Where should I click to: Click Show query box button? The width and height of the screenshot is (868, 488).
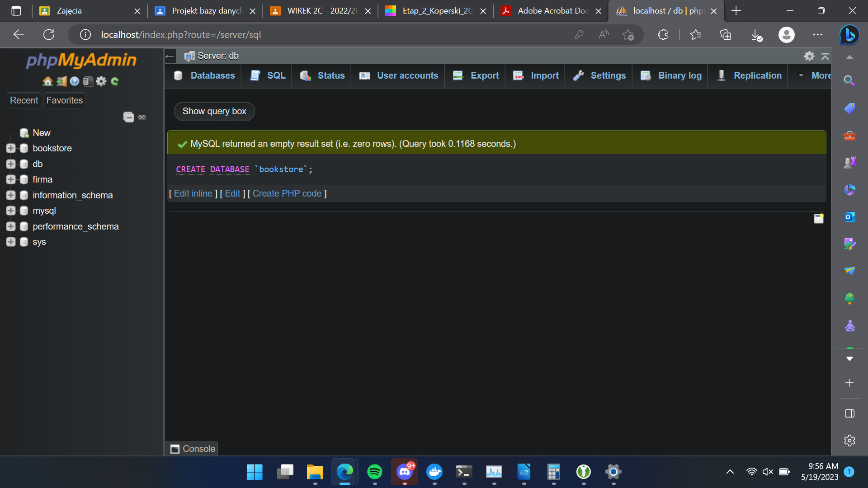(x=214, y=111)
